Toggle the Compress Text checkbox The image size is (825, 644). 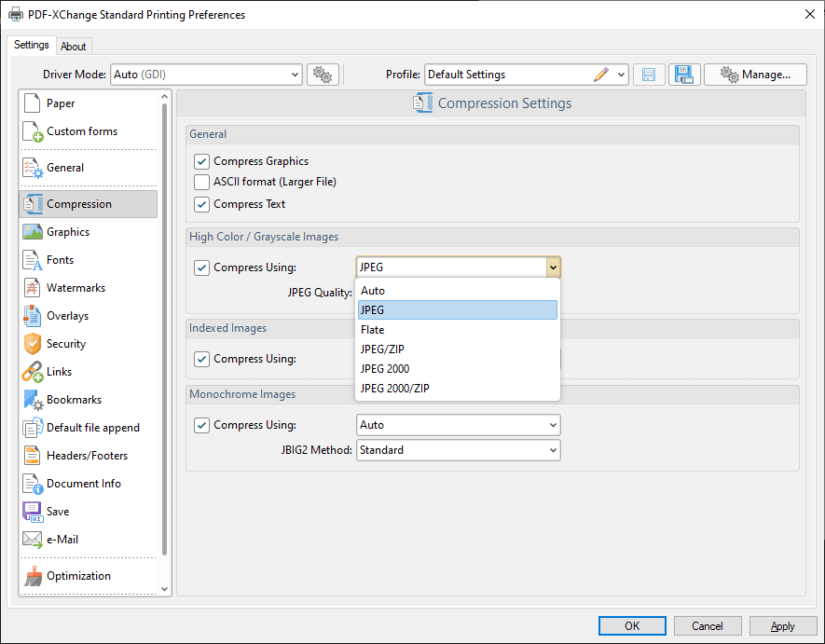click(x=201, y=204)
